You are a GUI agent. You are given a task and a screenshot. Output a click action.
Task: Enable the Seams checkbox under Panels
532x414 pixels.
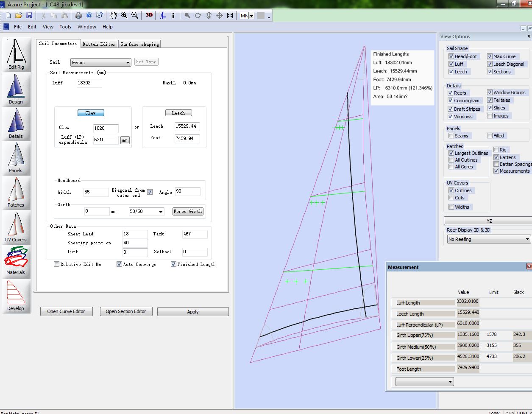[x=451, y=136]
